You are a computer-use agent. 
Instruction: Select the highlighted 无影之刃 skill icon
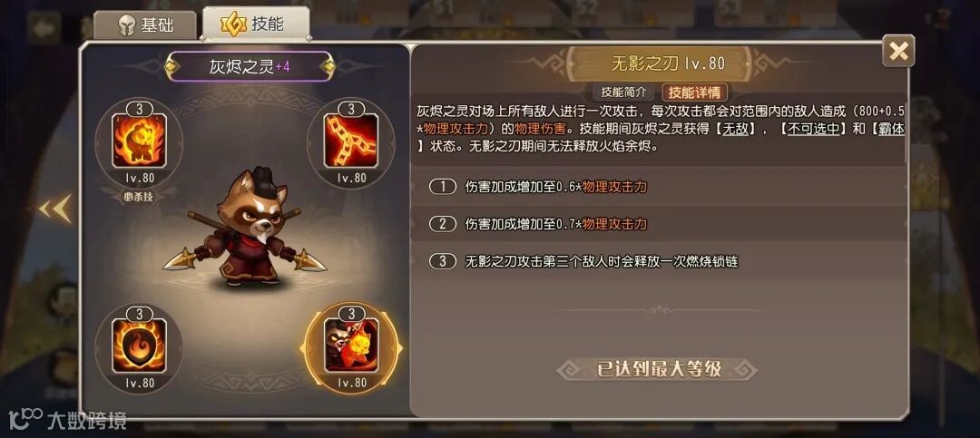pyautogui.click(x=351, y=346)
